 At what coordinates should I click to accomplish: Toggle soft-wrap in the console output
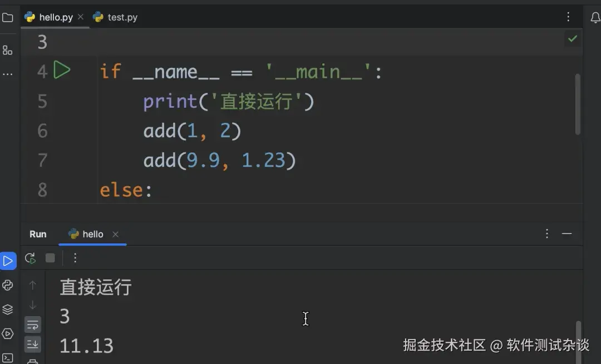33,324
